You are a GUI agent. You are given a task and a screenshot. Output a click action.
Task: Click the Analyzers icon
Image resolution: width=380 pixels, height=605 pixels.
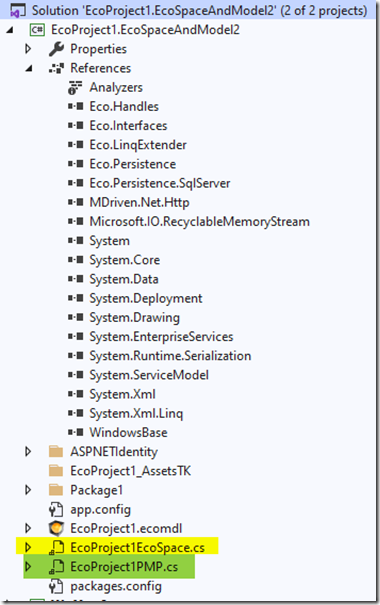pos(75,88)
